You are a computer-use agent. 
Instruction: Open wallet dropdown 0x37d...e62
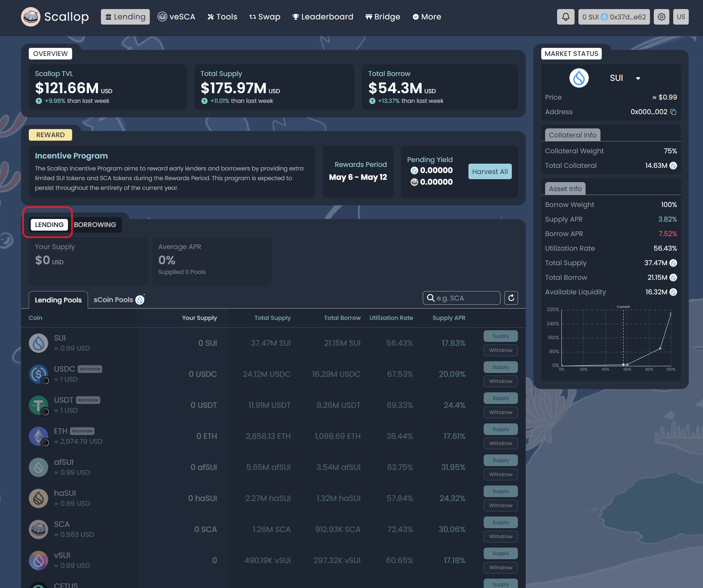click(614, 17)
